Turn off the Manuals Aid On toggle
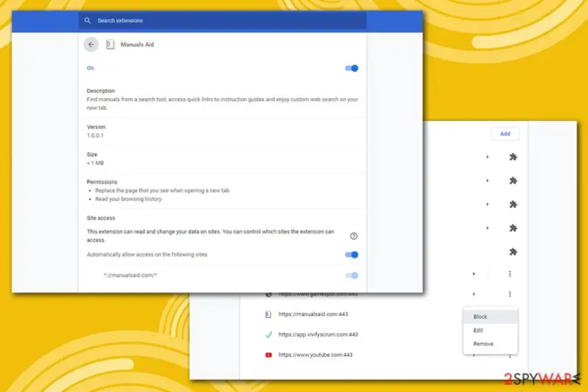Viewport: 588px width, 392px height. 351,68
